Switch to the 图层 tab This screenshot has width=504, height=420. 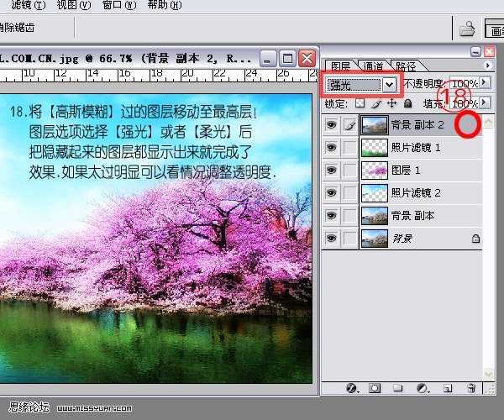[340, 66]
